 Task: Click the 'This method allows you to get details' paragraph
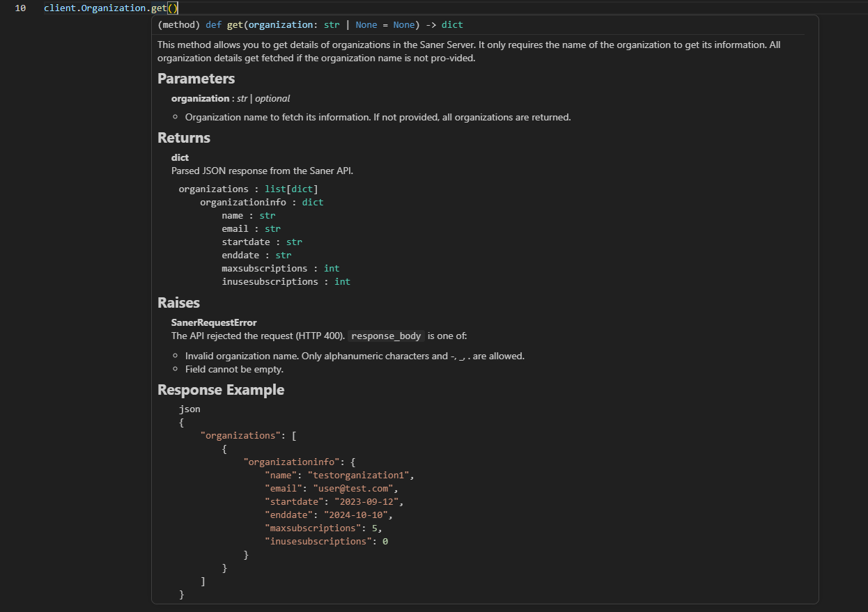469,52
